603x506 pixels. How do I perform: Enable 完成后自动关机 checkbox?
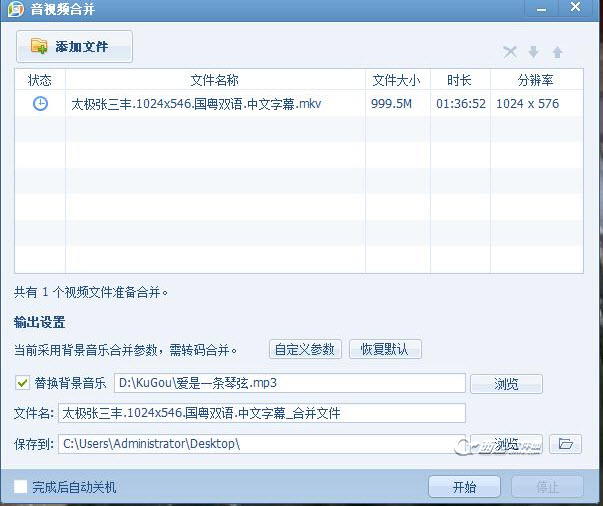pyautogui.click(x=20, y=486)
